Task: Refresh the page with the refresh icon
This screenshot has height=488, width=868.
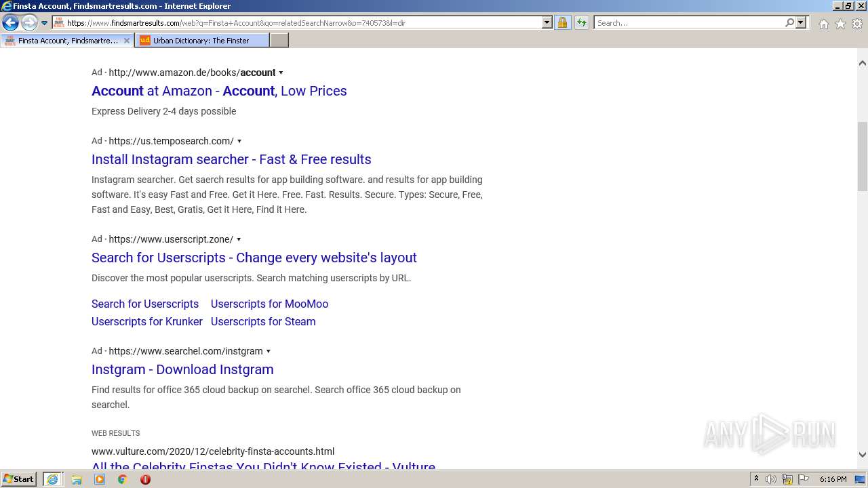Action: 582,23
